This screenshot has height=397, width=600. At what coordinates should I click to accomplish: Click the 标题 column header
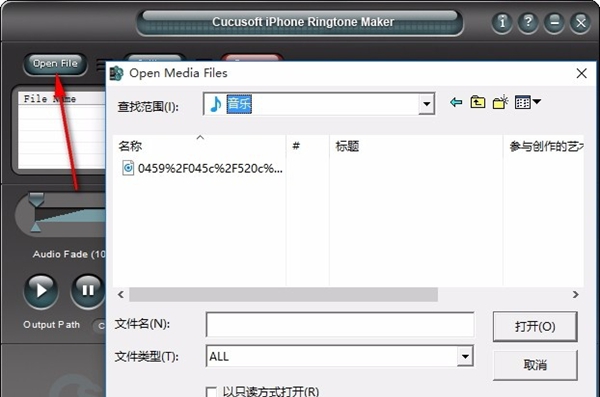click(416, 146)
